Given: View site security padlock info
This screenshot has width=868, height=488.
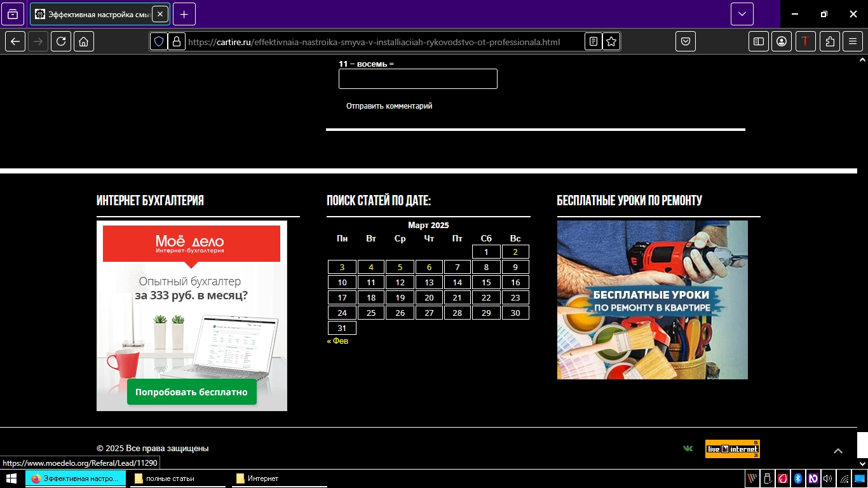Looking at the screenshot, I should (x=176, y=41).
